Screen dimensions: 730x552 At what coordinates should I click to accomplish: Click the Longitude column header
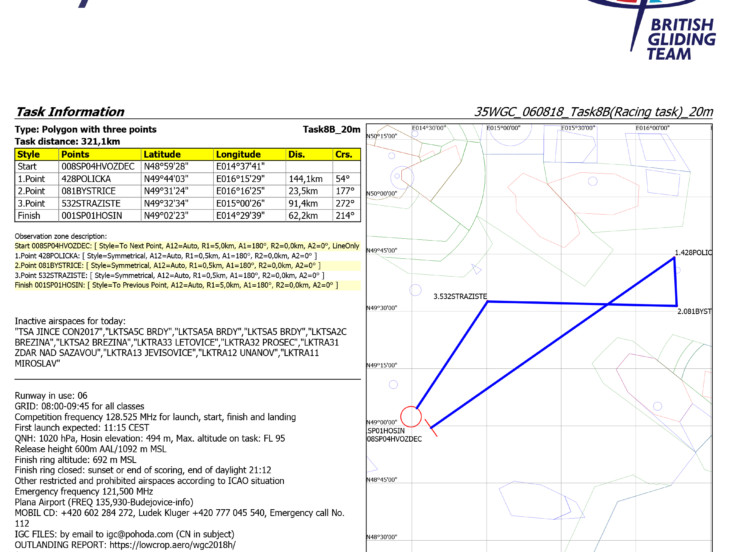coord(238,155)
